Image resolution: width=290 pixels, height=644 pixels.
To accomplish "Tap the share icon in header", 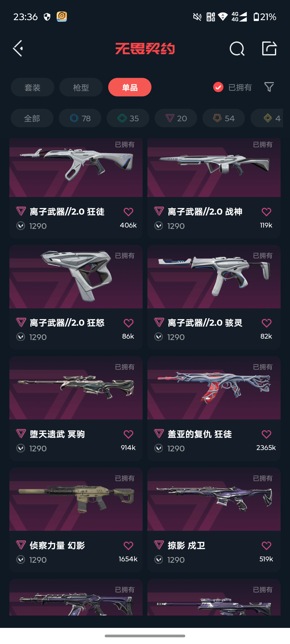I will point(269,49).
